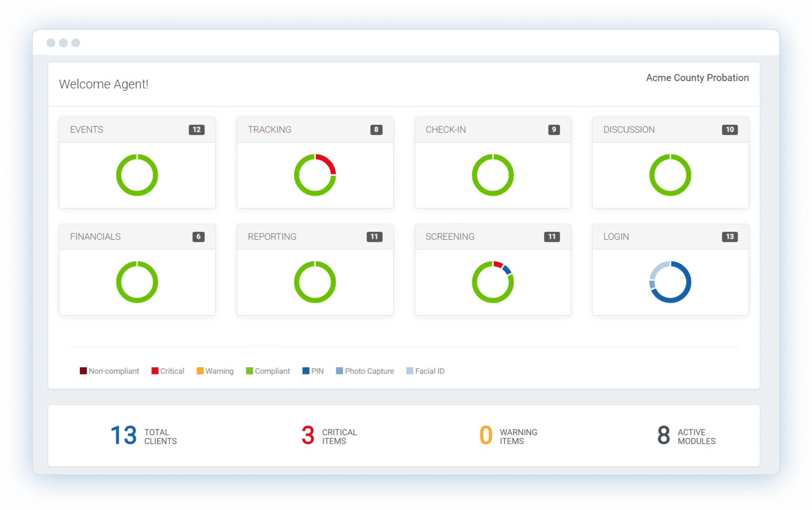Click the Acme County Probation link
Screen dimensions: 812x510
pyautogui.click(x=697, y=78)
